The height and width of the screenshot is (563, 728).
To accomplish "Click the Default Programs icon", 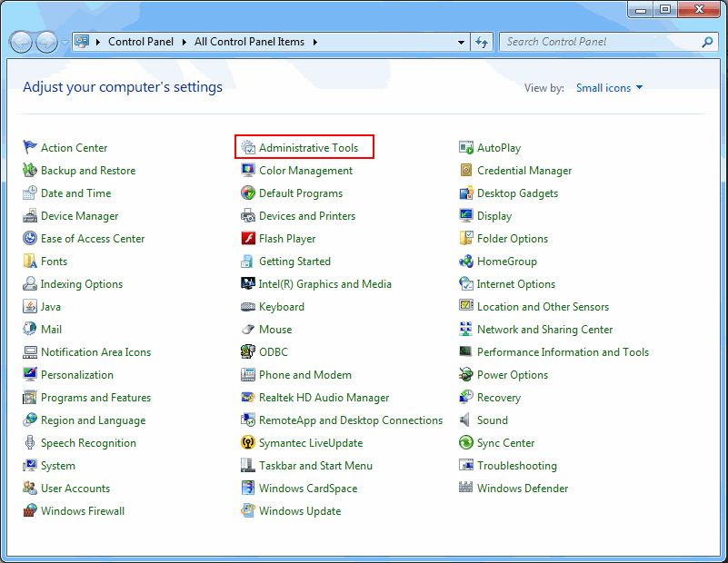I will click(248, 193).
